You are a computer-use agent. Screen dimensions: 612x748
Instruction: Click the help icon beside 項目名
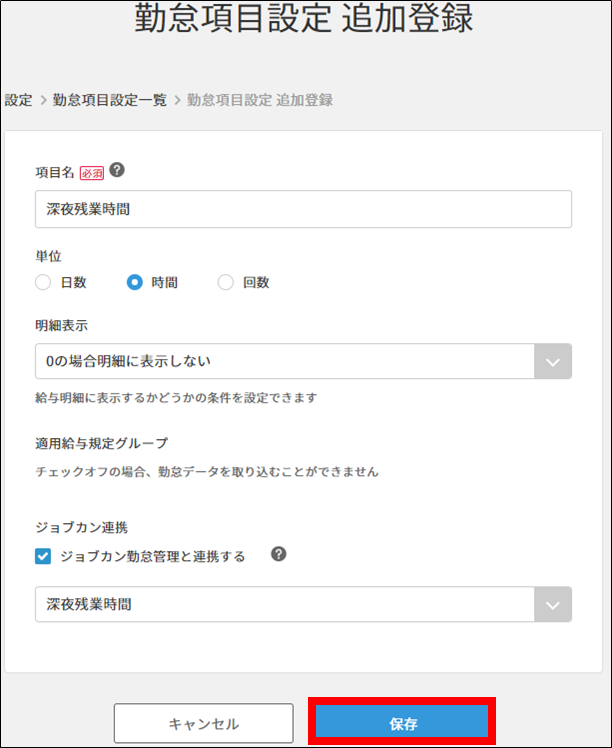[x=117, y=170]
